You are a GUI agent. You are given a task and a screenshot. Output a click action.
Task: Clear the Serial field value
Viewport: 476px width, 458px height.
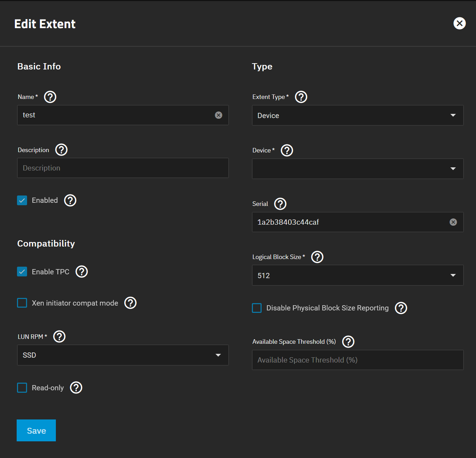tap(453, 222)
